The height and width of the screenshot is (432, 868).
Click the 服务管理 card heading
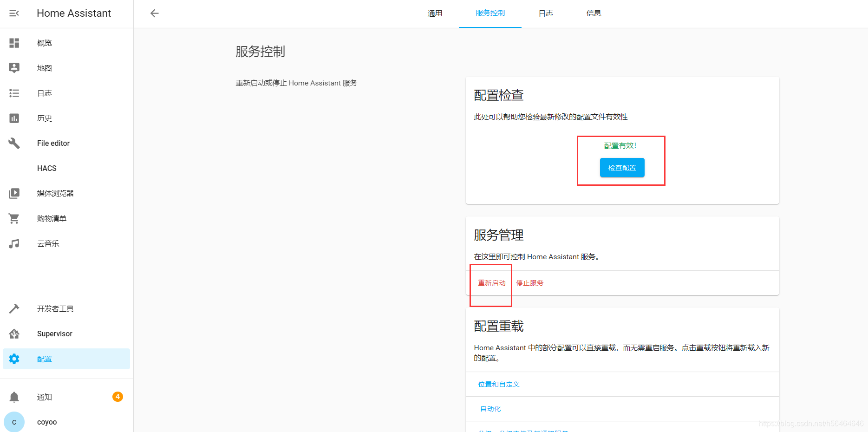(x=499, y=235)
